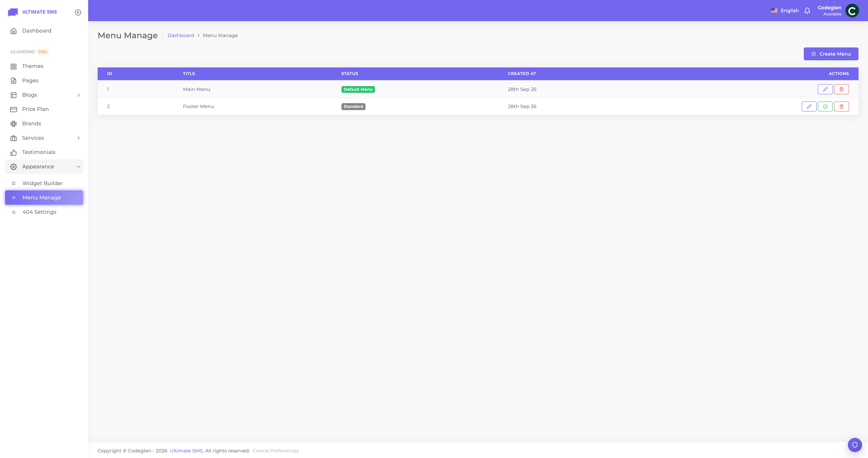Viewport: 868px width, 458px height.
Task: Open the English language dropdown
Action: click(785, 11)
